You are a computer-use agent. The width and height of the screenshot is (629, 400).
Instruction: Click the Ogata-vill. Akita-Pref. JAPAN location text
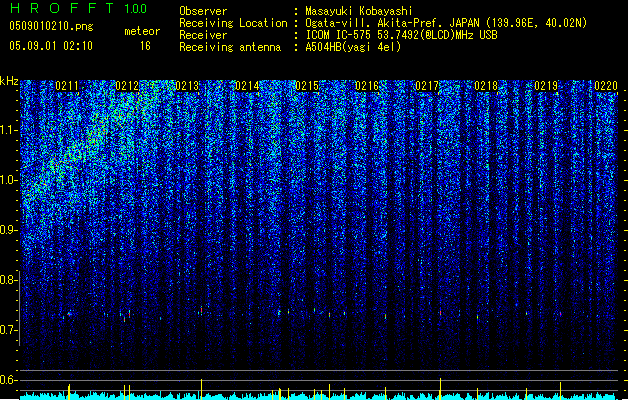click(x=393, y=23)
